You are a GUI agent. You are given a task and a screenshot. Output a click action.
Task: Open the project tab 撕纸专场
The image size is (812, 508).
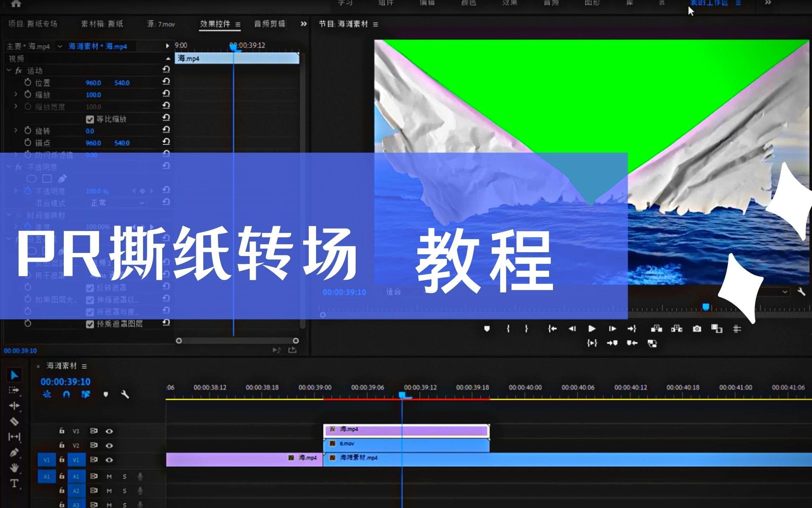click(x=33, y=24)
